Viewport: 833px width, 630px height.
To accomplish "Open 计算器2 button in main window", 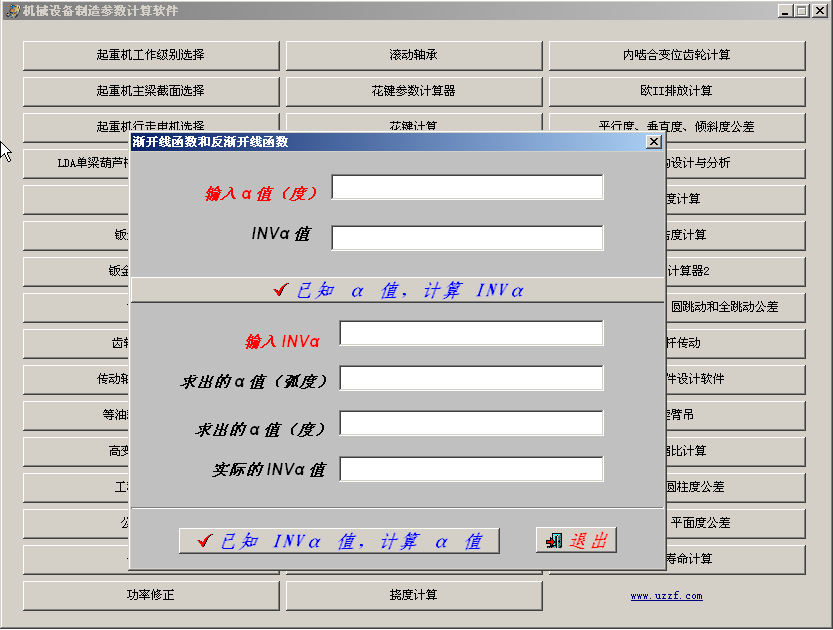I will (736, 271).
